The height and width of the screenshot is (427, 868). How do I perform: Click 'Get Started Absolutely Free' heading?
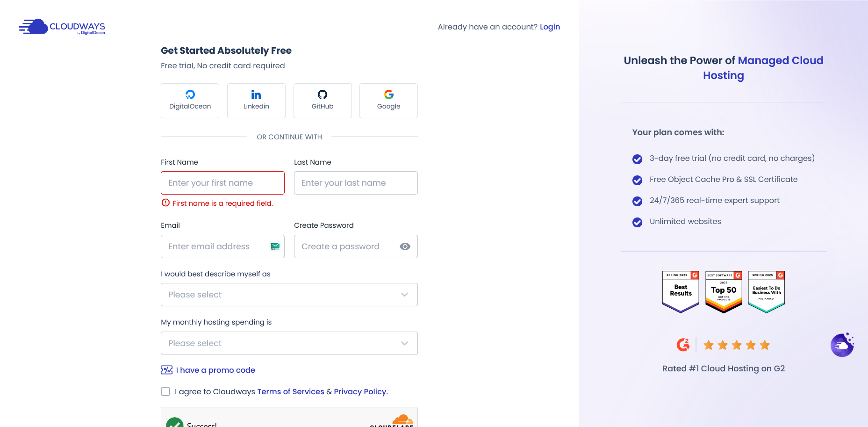[226, 51]
